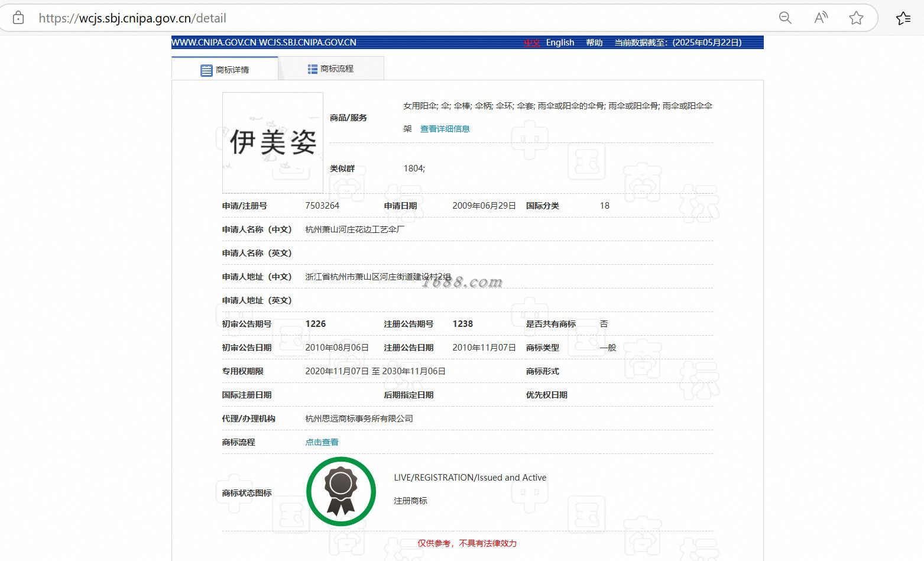Click the 伊美姿 trademark image
The image size is (924, 561).
tap(273, 142)
